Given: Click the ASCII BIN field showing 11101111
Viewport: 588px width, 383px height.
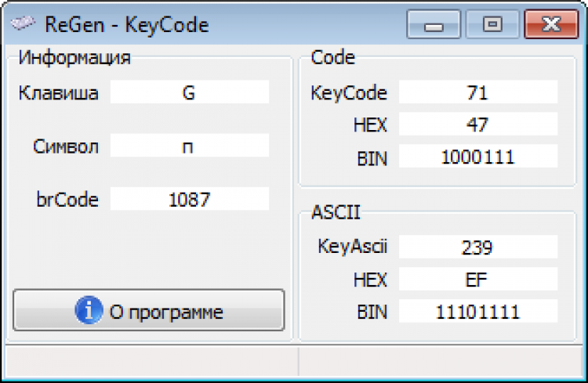Looking at the screenshot, I should point(477,312).
